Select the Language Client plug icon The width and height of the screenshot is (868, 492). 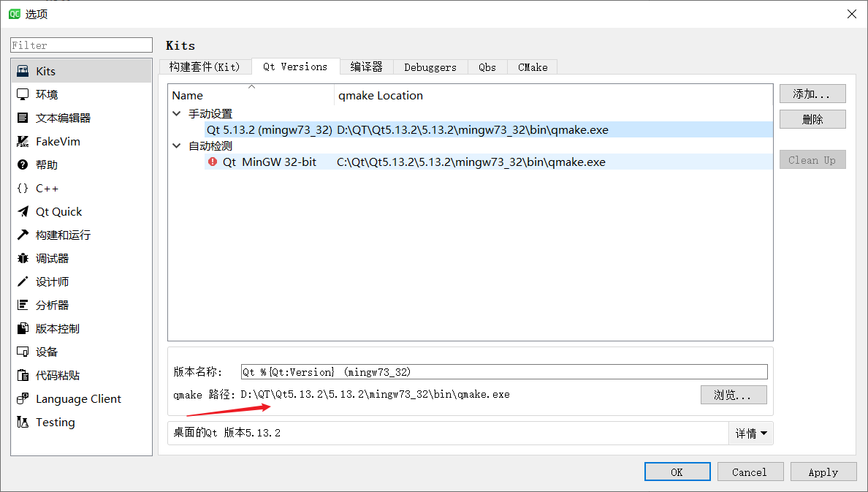click(x=24, y=398)
